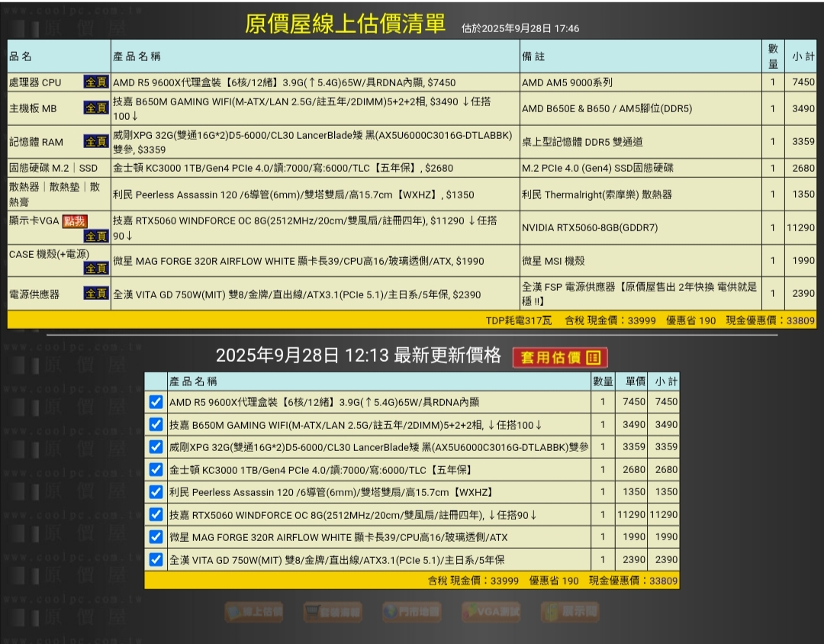Click the red 套用估價 button
Image resolution: width=824 pixels, height=644 pixels.
560,357
